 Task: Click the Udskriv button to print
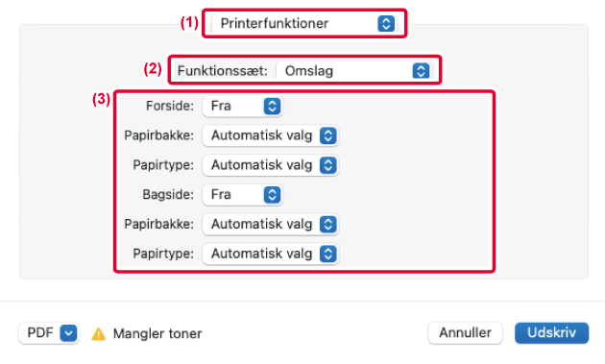pos(551,332)
